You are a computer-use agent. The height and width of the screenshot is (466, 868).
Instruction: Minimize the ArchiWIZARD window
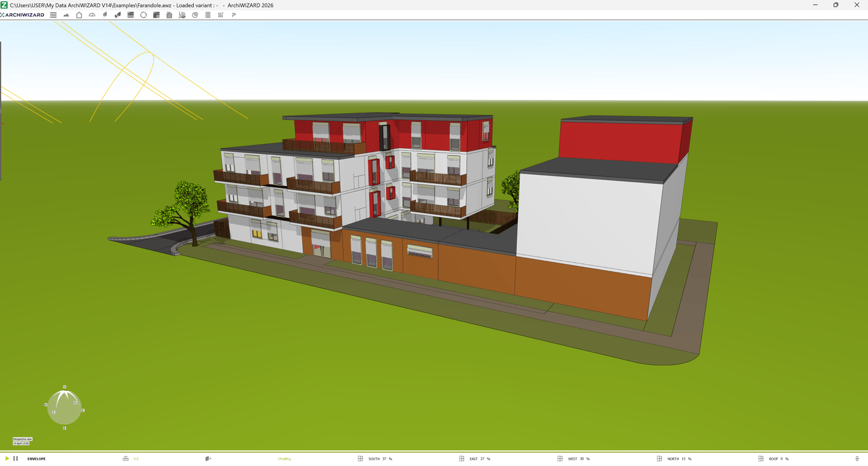(815, 5)
